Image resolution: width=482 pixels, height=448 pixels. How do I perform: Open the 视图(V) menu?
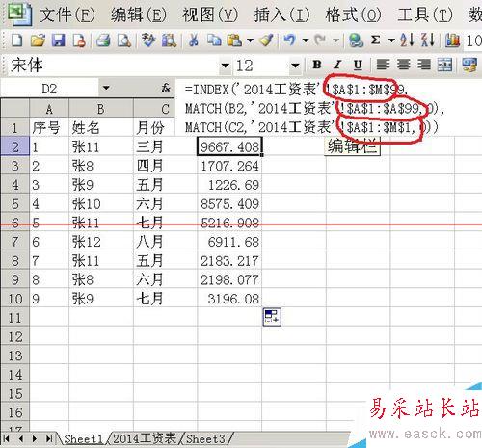[x=210, y=14]
